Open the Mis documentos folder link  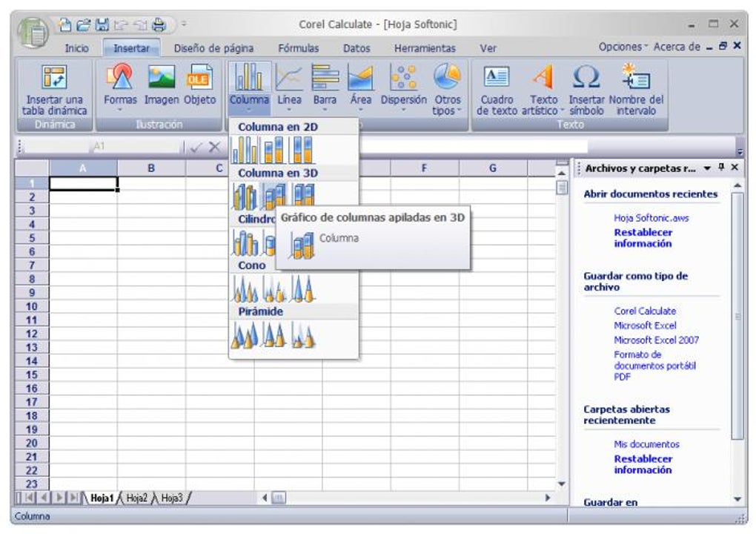point(646,444)
